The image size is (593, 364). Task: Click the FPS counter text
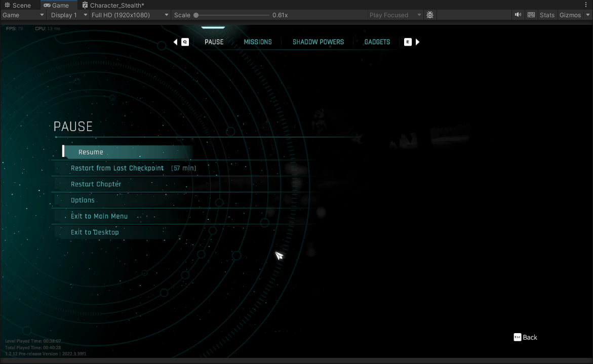(14, 28)
